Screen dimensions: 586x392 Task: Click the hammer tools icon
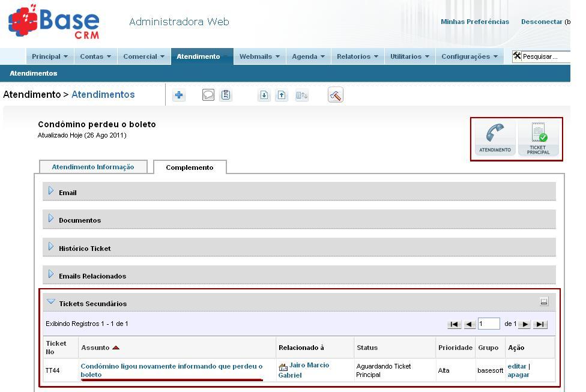point(336,95)
